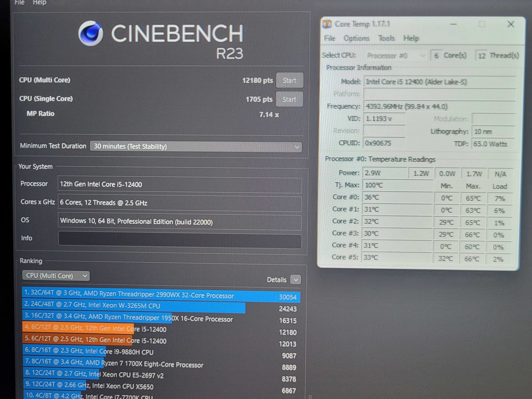Viewport: 532px width, 399px height.
Task: Open Cinebench File menu
Action: click(19, 3)
